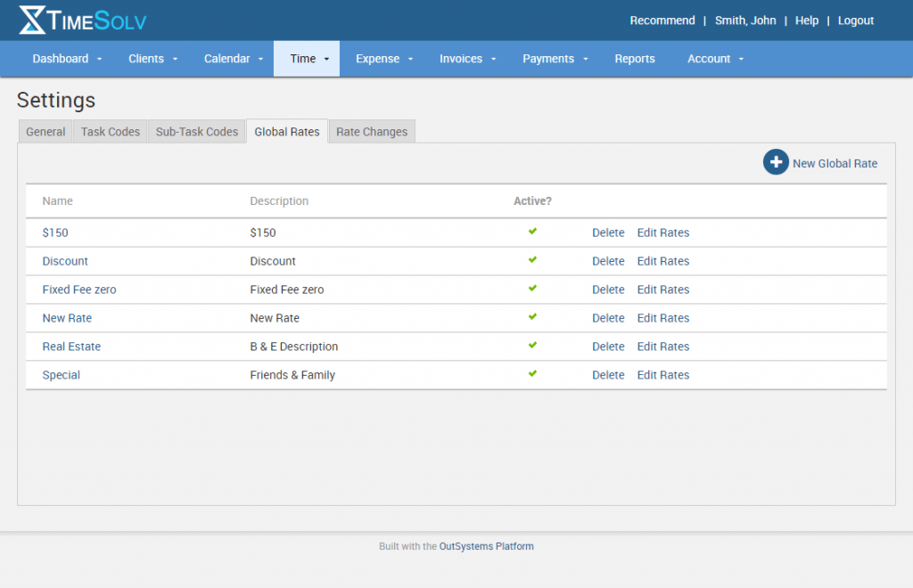Click the Special rate active checkmark
Image resolution: width=913 pixels, height=588 pixels.
tap(532, 374)
